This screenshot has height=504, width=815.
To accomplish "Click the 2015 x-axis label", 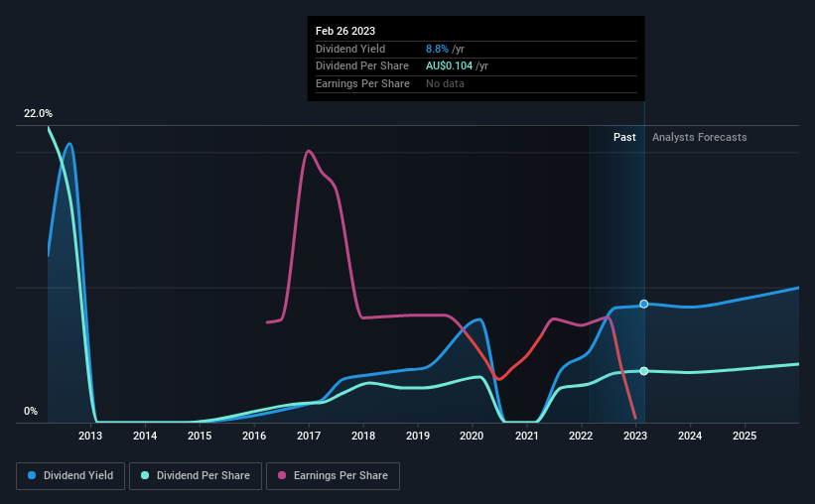I will click(x=200, y=436).
